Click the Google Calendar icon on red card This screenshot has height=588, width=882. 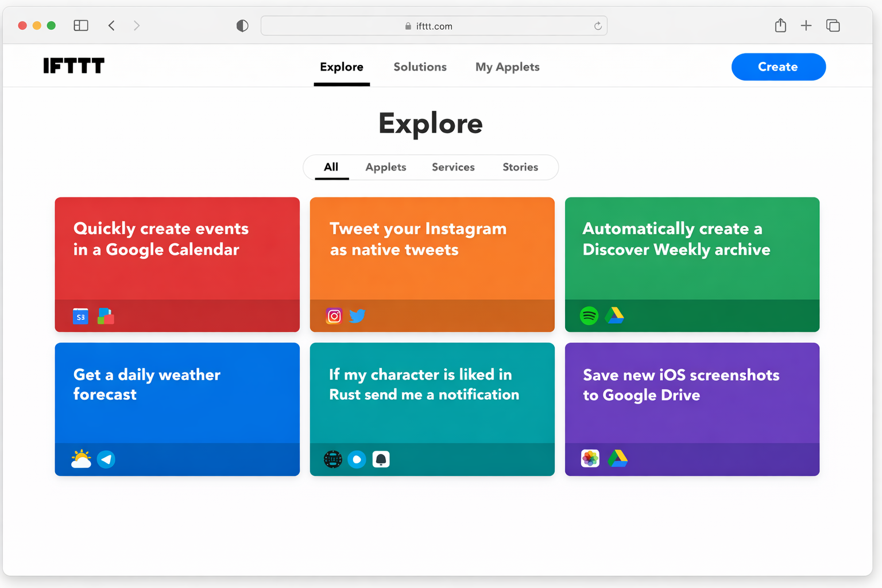pyautogui.click(x=80, y=316)
